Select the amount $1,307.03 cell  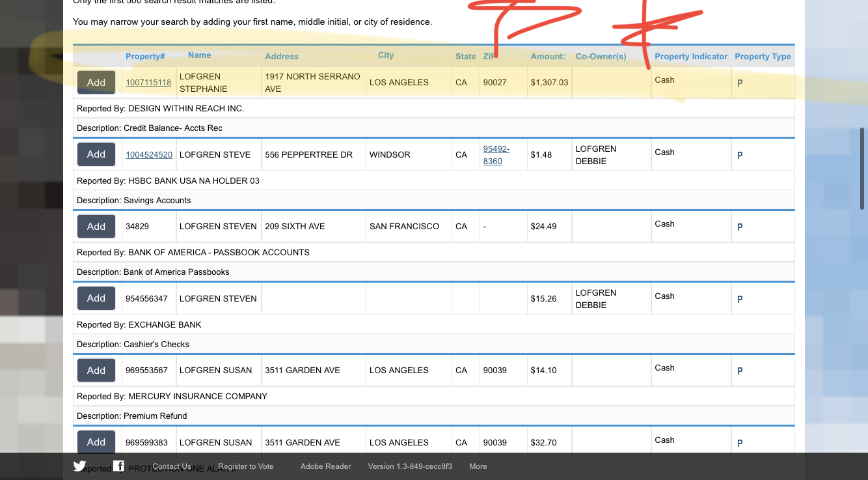pyautogui.click(x=549, y=83)
